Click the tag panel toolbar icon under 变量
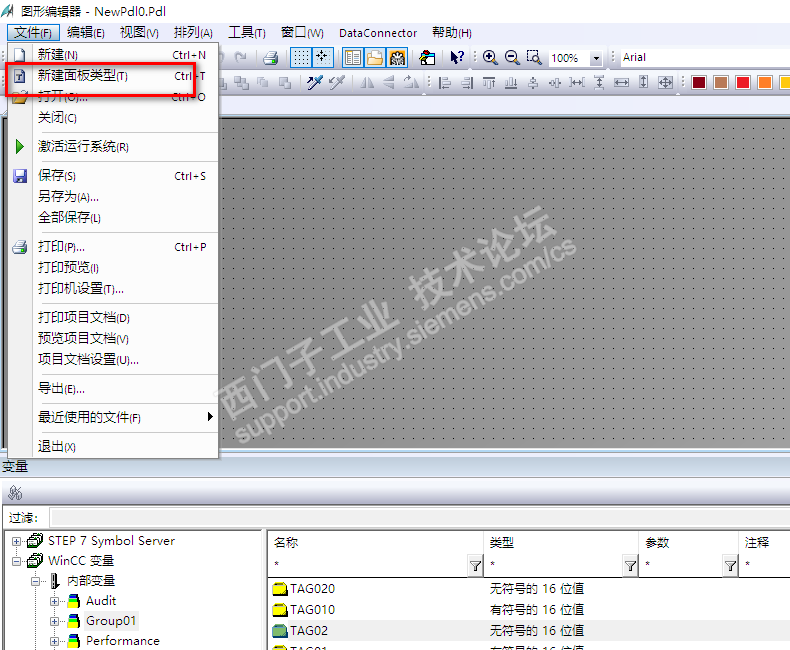Viewport: 790px width, 650px height. tap(15, 492)
